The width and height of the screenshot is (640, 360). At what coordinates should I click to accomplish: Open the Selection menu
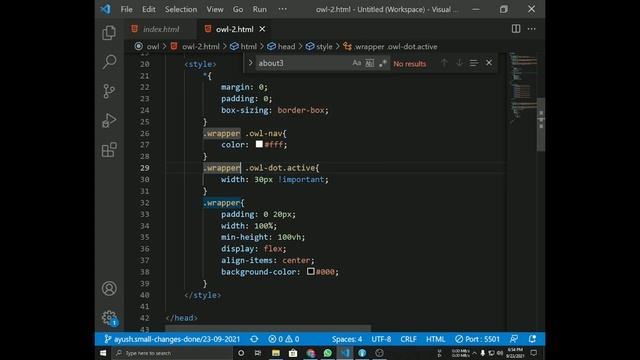pos(181,9)
